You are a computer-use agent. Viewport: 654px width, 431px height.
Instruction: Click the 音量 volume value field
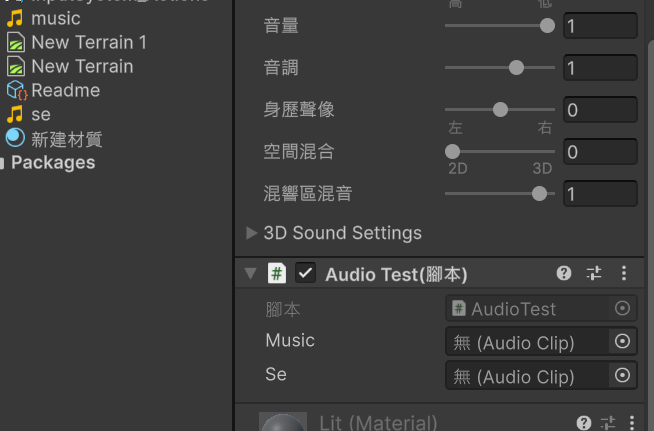(600, 26)
